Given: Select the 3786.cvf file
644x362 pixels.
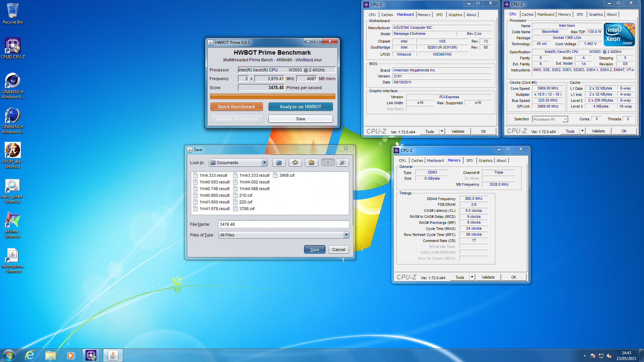Looking at the screenshot, I should (x=244, y=208).
